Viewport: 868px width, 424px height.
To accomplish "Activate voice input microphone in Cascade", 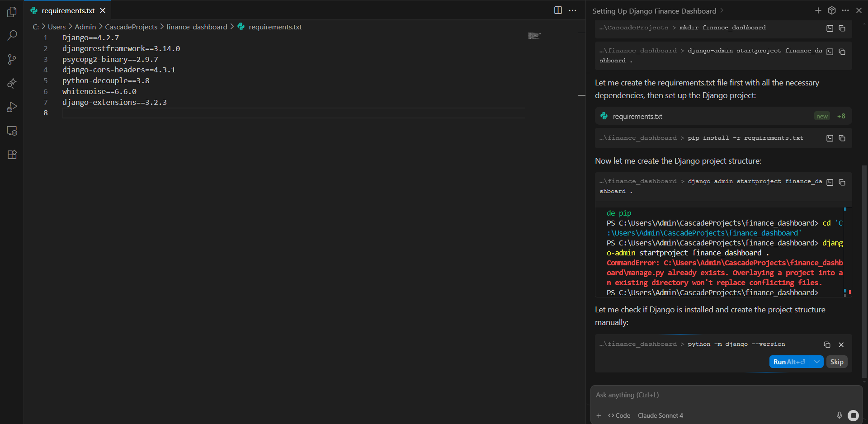I will click(839, 415).
